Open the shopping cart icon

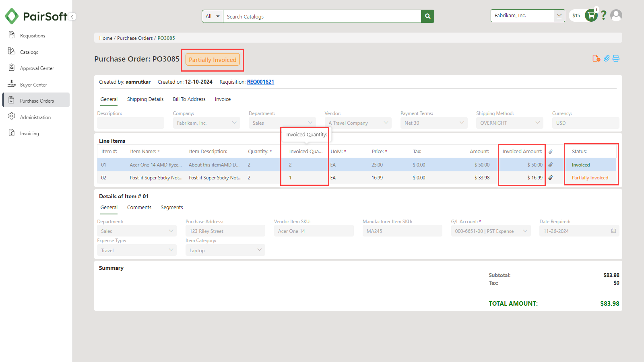591,15
